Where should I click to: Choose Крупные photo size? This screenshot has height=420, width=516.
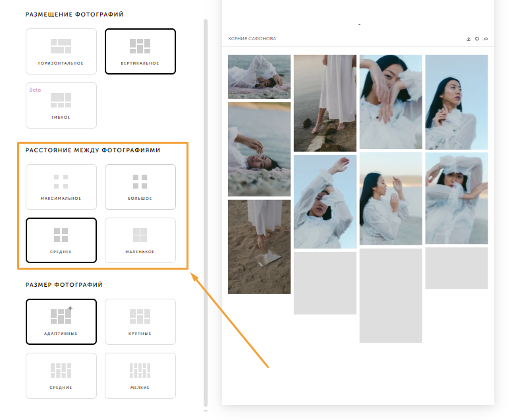140,322
